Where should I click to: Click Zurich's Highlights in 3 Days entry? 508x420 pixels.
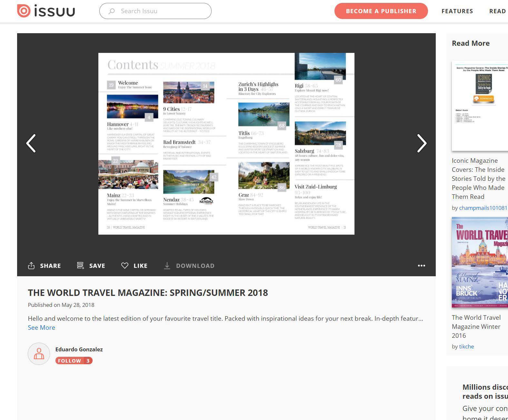click(x=258, y=87)
